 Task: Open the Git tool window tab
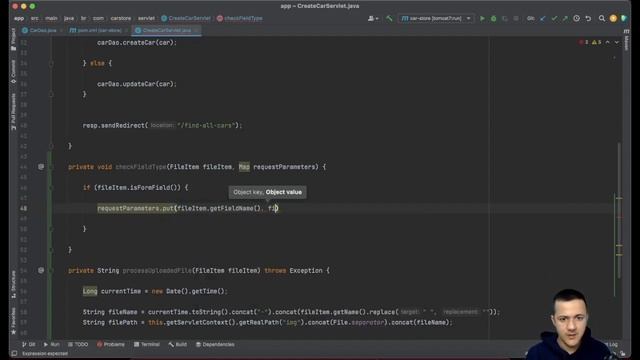29,344
